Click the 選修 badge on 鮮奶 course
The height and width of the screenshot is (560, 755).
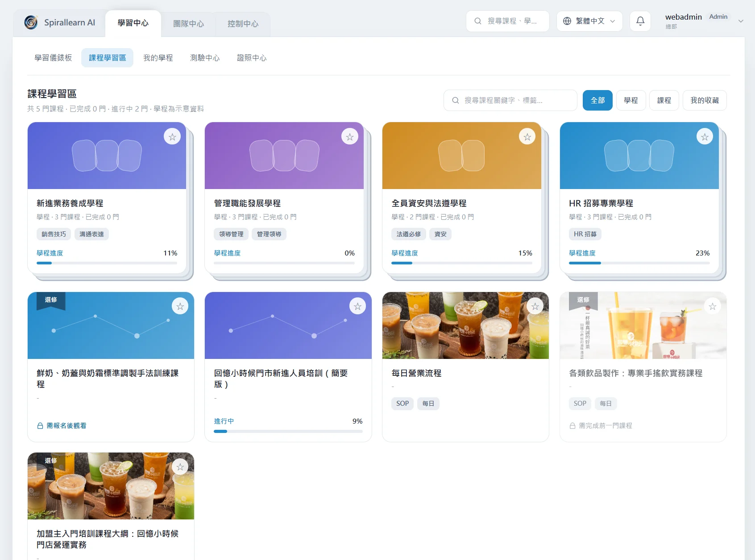tap(51, 300)
